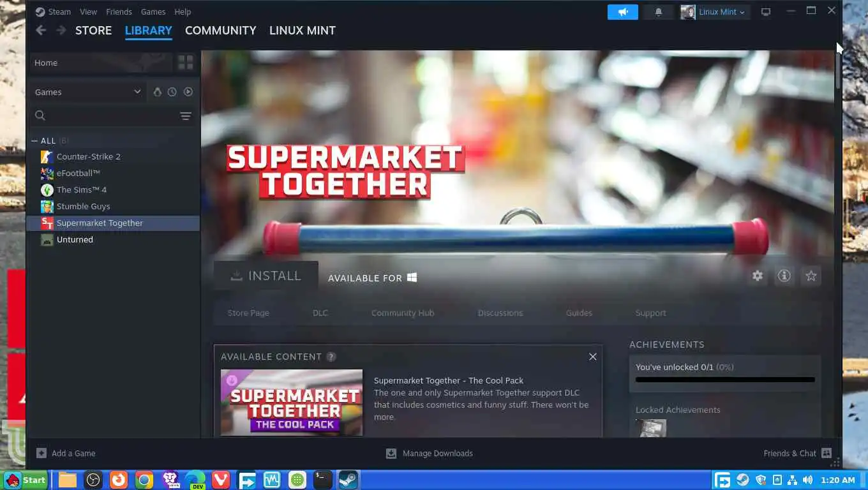Open the Support link
This screenshot has height=490, width=868.
click(650, 313)
